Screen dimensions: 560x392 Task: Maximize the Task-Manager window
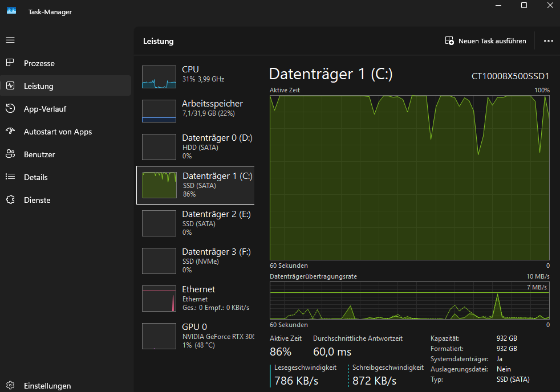[524, 5]
